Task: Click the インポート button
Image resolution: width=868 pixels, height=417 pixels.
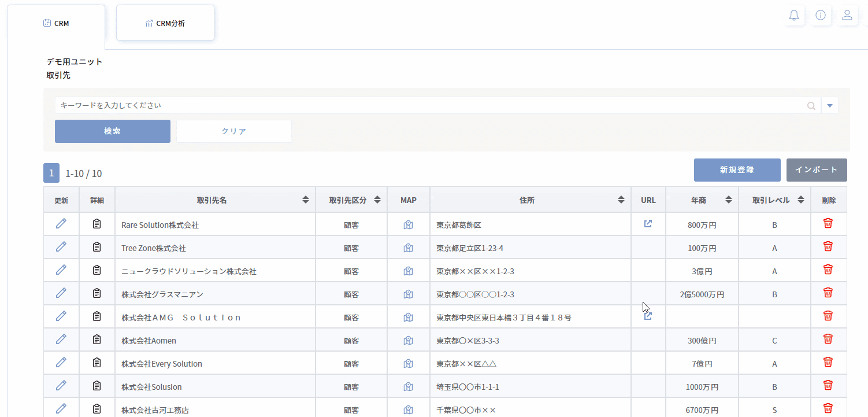Action: (817, 170)
